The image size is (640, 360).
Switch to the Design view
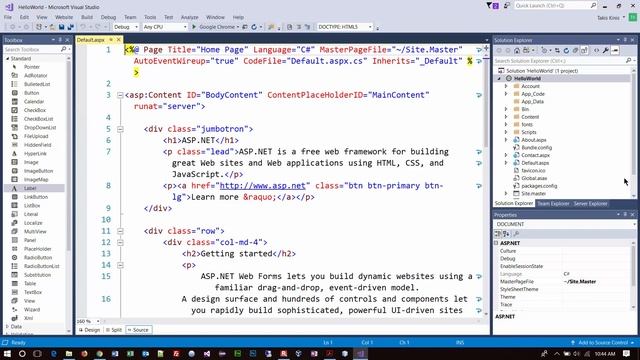coord(89,330)
